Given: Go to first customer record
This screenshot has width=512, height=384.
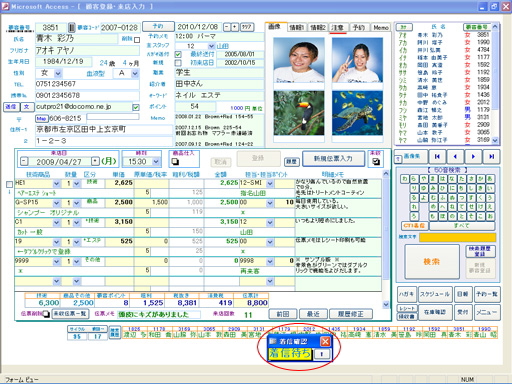Looking at the screenshot, I should 437,156.
